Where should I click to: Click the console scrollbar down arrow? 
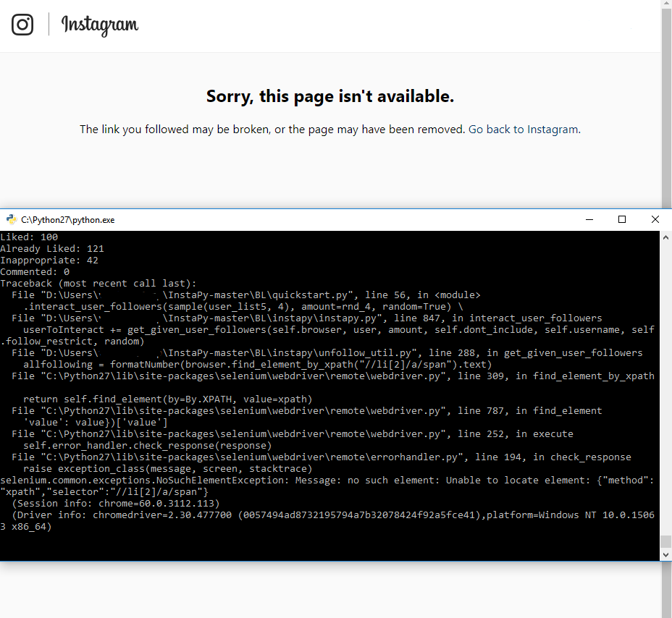(665, 554)
